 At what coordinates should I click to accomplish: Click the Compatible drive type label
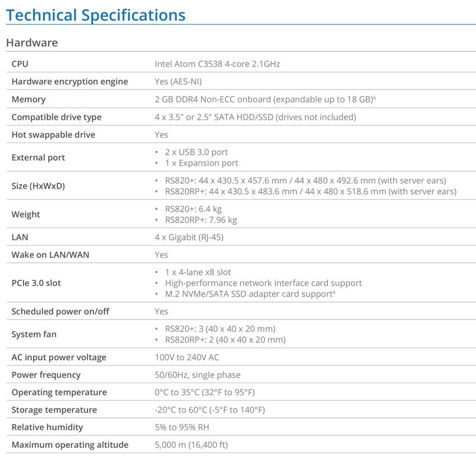[57, 117]
